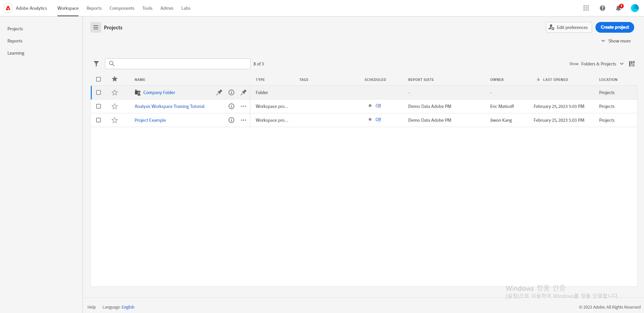
Task: Open Projects location link for Training Tutorial row
Action: point(607,106)
